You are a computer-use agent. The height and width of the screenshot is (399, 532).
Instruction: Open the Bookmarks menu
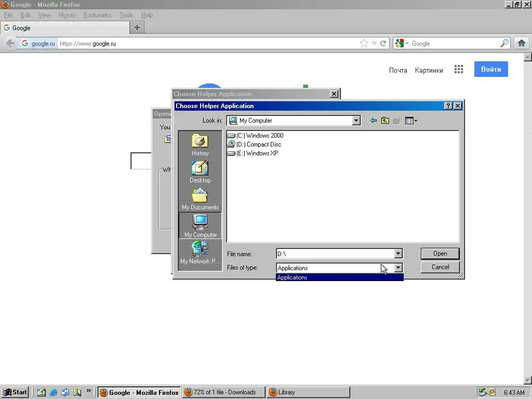click(97, 15)
